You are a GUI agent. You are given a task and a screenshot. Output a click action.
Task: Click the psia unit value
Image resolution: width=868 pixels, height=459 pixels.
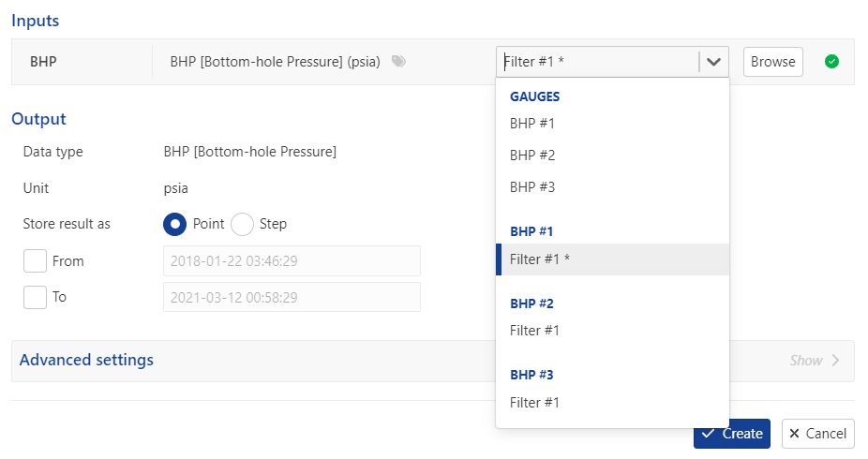tap(176, 188)
